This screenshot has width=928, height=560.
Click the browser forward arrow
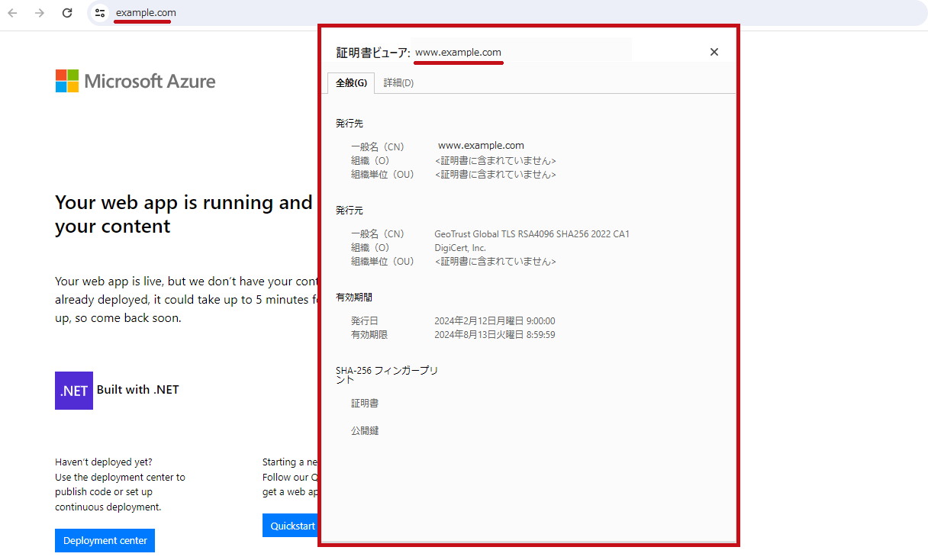point(40,13)
